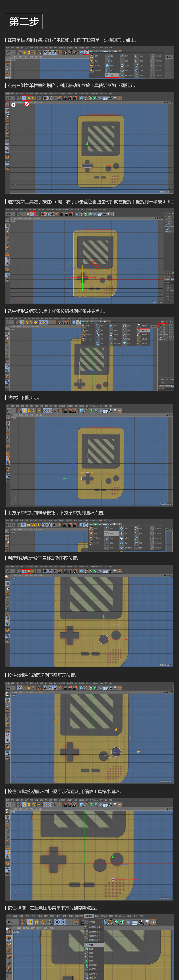Click the spline pen toolbar button in first screenshot
This screenshot has width=179, height=980.
point(87,52)
